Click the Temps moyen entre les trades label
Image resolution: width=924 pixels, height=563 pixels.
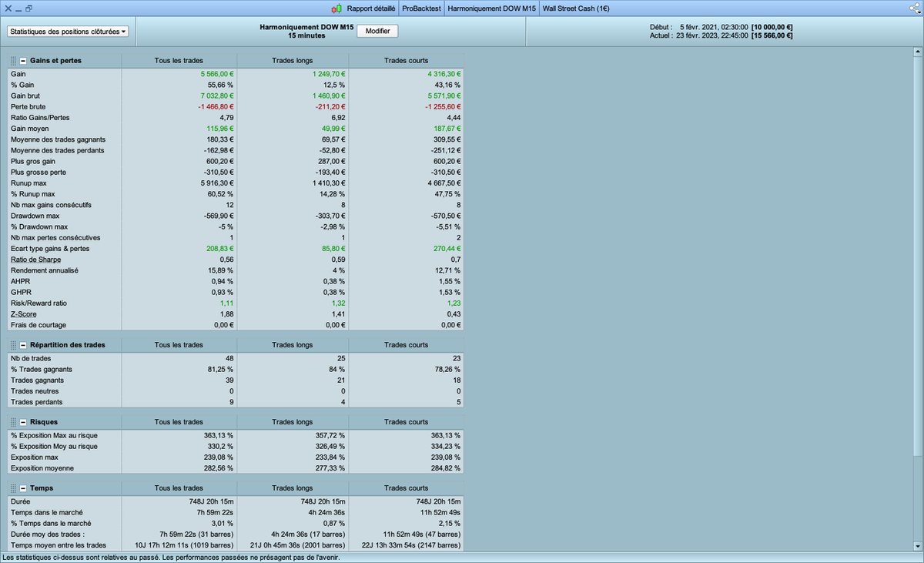59,545
